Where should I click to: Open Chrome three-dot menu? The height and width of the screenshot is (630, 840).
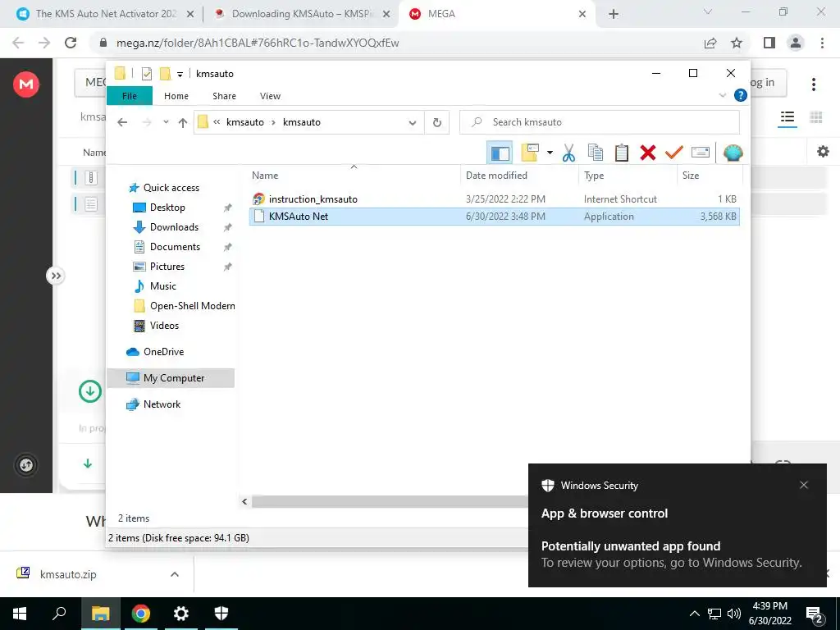pos(822,43)
